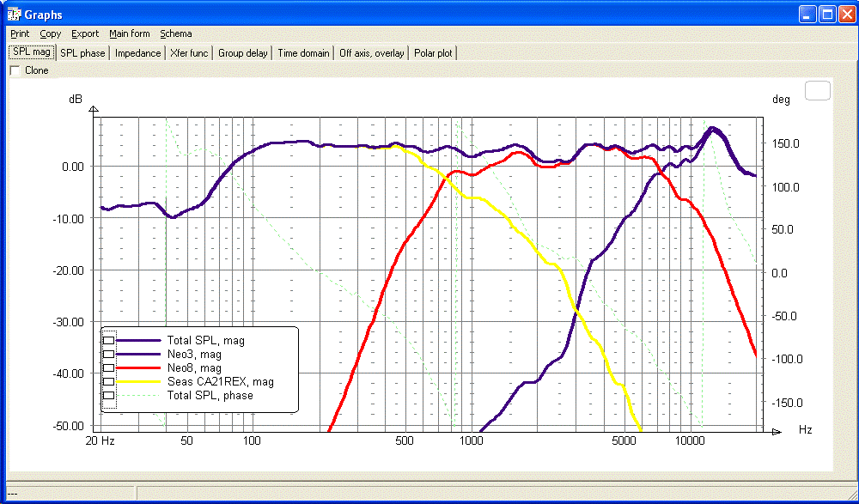
Task: Click the Graphs window title icon
Action: pos(13,15)
